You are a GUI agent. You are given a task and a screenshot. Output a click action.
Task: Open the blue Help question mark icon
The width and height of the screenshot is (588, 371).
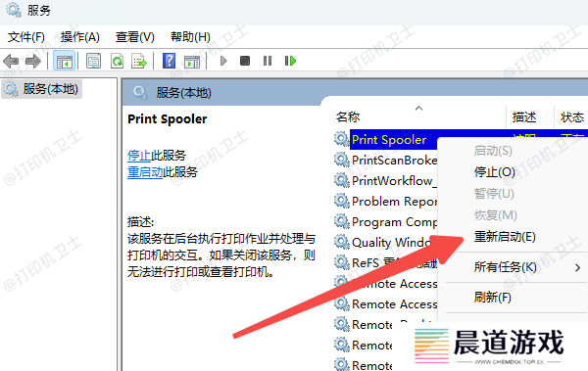pyautogui.click(x=170, y=61)
